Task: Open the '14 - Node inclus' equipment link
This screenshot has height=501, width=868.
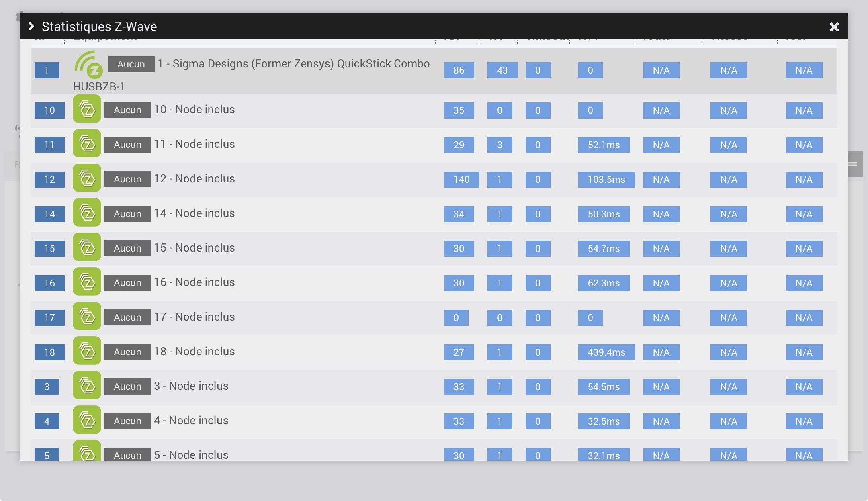Action: tap(194, 213)
